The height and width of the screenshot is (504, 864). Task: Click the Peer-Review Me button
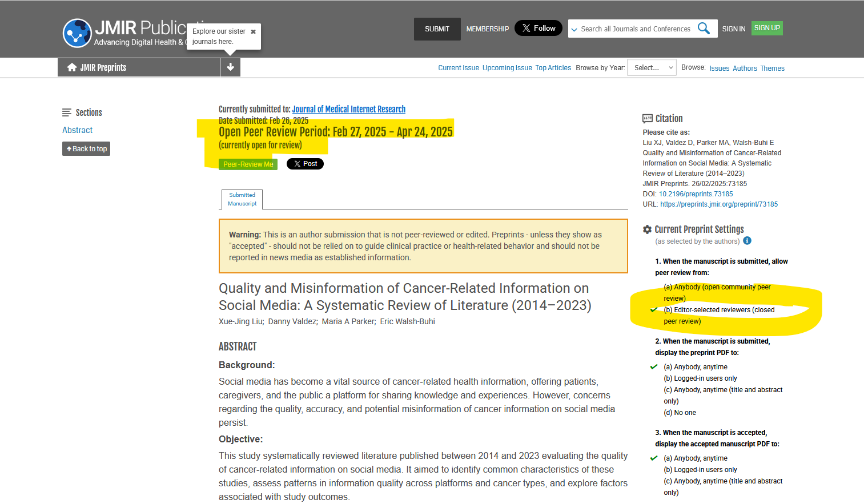pos(248,164)
